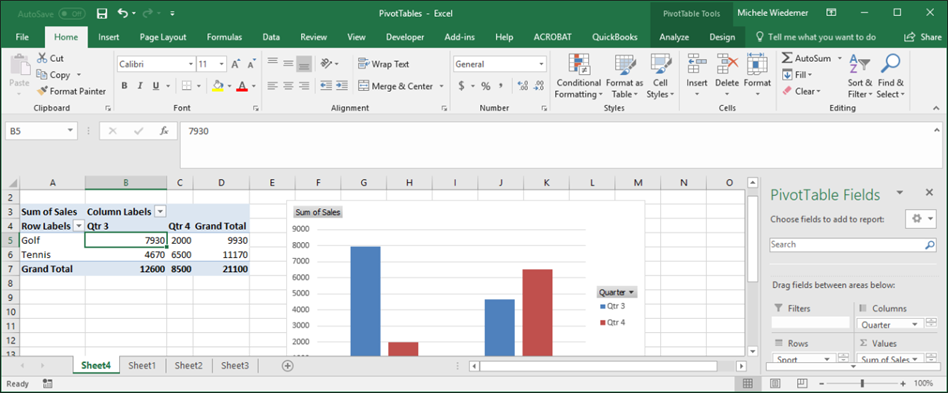
Task: Open Column Labels filter dropdown
Action: coord(160,212)
